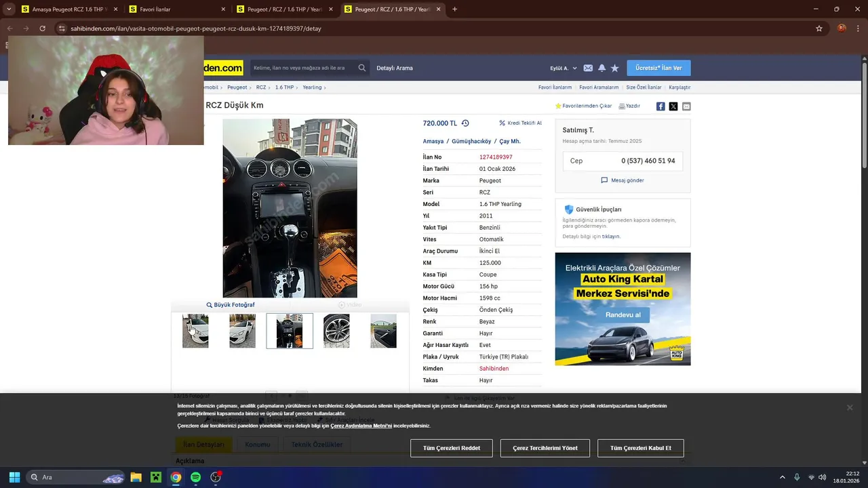Remove listing from favorites (Favorilerimden Çıkar)
Image resolution: width=868 pixels, height=488 pixels.
point(583,106)
